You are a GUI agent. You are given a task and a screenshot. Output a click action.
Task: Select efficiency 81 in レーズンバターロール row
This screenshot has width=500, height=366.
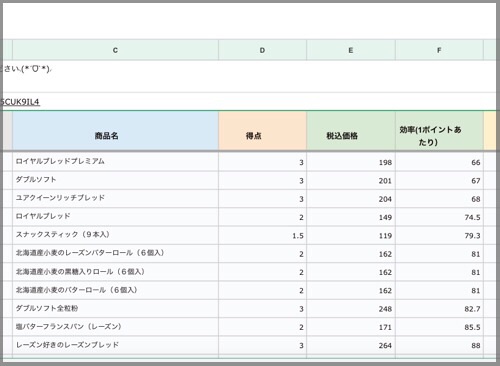[x=439, y=254]
